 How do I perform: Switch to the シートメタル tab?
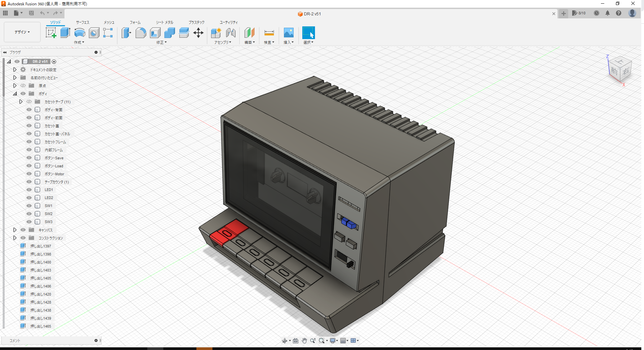164,22
